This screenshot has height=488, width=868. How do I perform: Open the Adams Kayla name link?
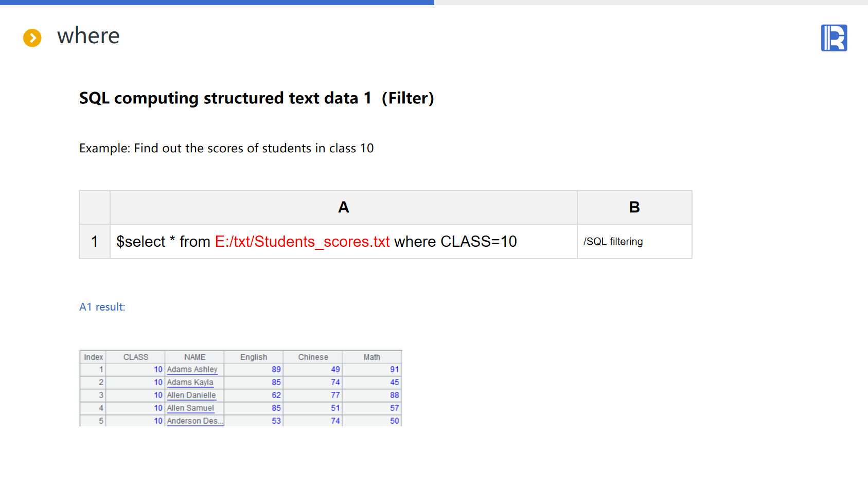point(190,382)
